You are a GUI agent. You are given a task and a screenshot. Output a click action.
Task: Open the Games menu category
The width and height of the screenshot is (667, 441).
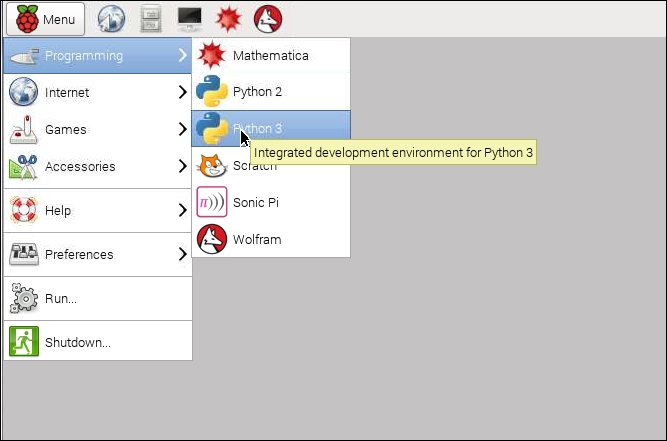click(x=98, y=129)
